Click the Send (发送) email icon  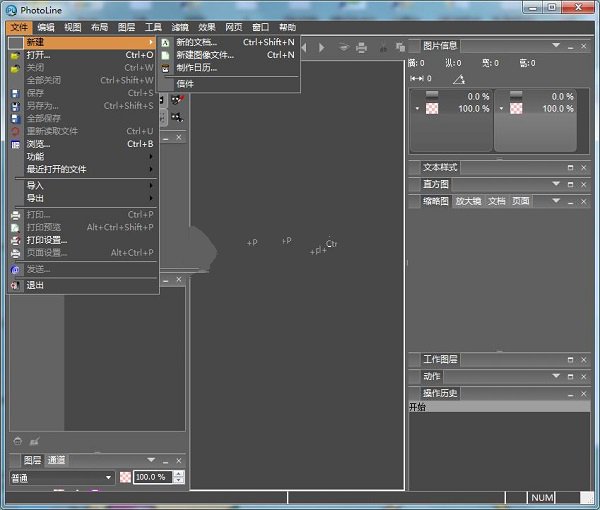15,270
